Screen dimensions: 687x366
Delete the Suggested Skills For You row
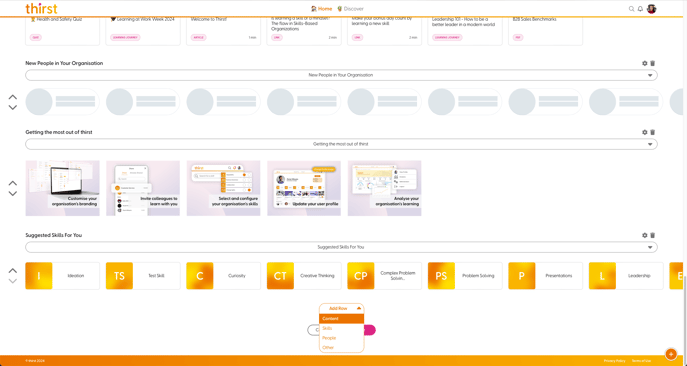(652, 235)
